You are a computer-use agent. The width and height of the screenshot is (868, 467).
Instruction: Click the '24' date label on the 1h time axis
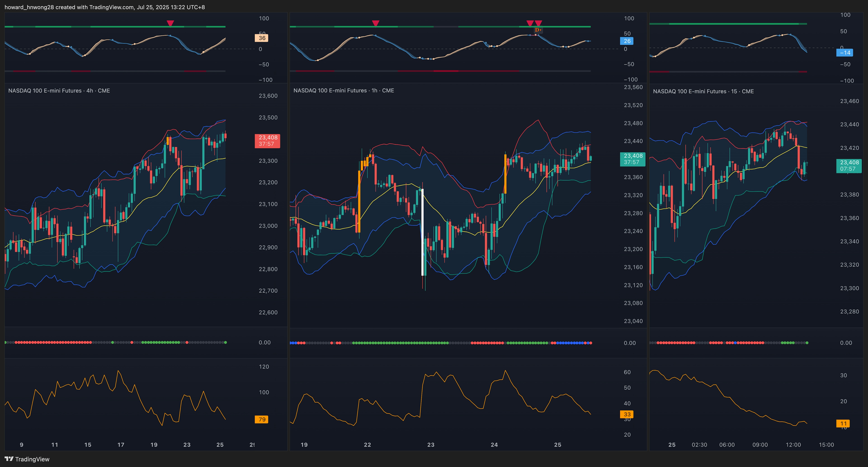494,445
